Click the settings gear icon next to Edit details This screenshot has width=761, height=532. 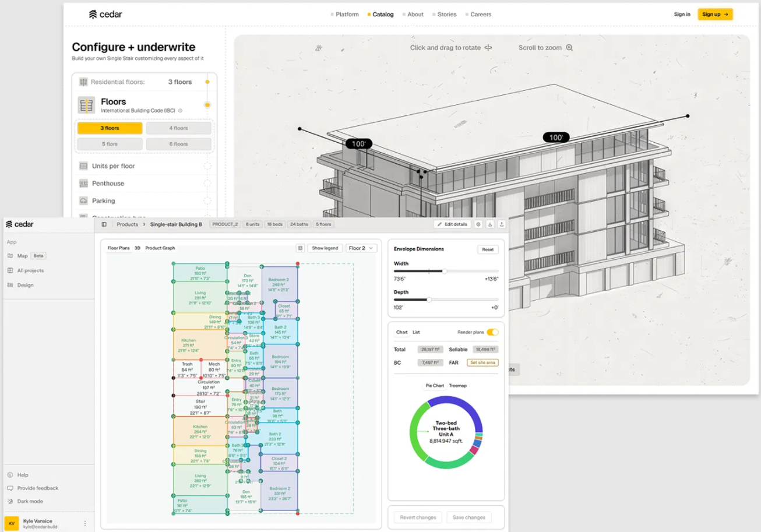[x=478, y=224]
